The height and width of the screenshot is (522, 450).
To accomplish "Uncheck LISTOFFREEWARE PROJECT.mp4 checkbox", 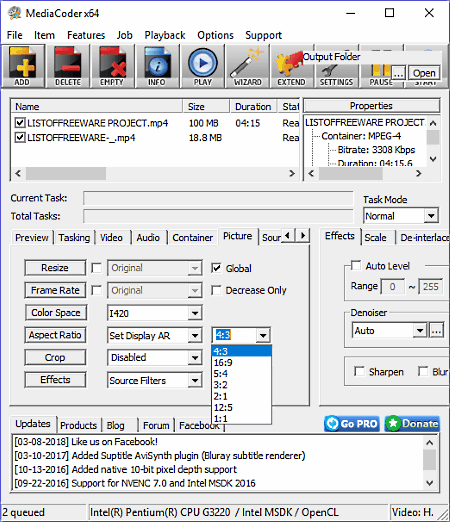I will (x=20, y=123).
